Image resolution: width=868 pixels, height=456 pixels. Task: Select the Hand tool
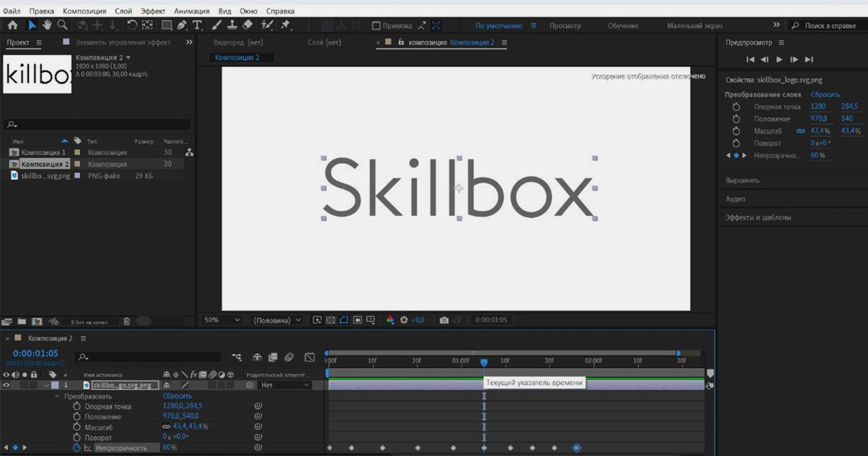[47, 25]
